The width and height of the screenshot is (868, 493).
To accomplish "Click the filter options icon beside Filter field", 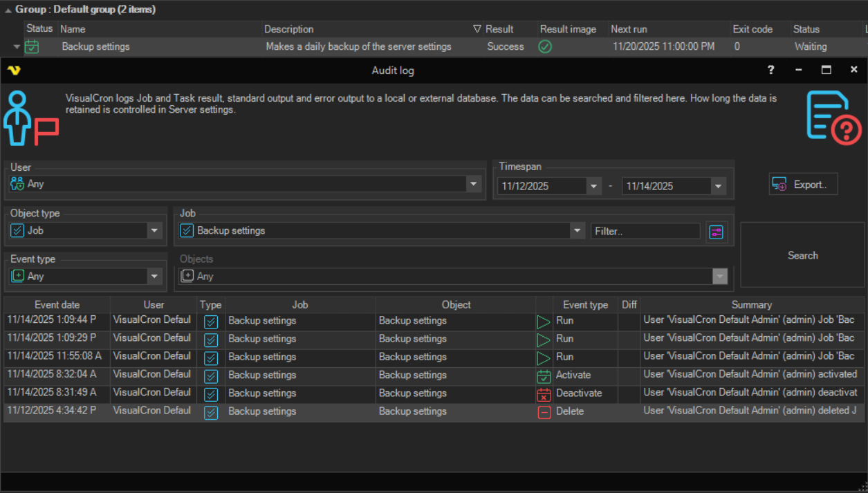I will [x=716, y=232].
